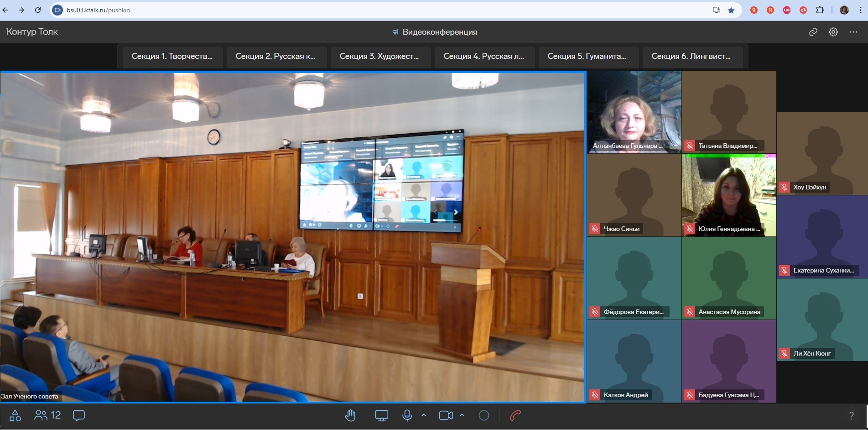Open Секция 6. Лингвист... room
The height and width of the screenshot is (430, 868).
coord(691,56)
